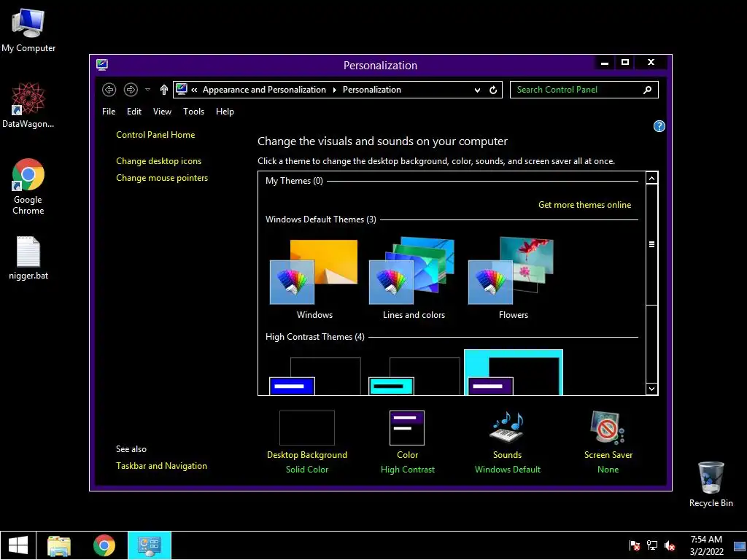
Task: Open Google Chrome desktop shortcut
Action: pos(28,187)
